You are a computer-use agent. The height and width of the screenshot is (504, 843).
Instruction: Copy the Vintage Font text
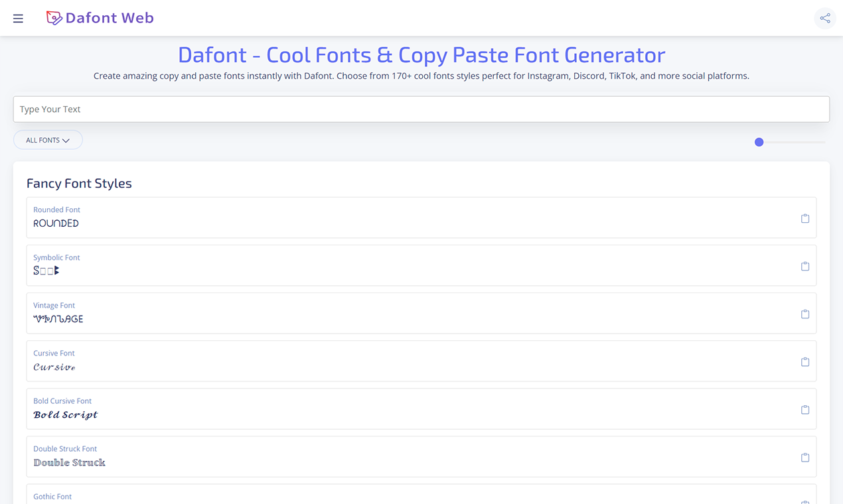click(x=805, y=314)
